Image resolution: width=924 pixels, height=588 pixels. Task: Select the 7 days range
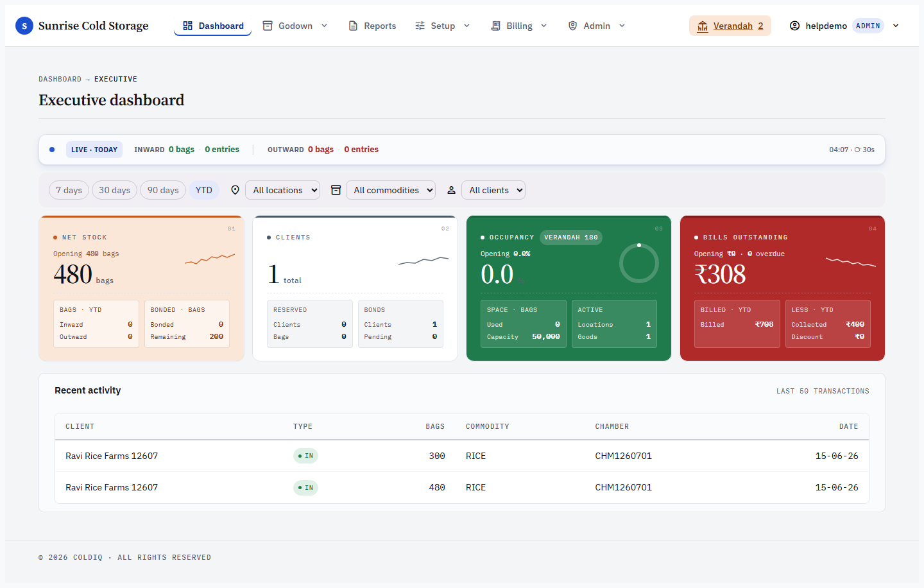pyautogui.click(x=69, y=190)
